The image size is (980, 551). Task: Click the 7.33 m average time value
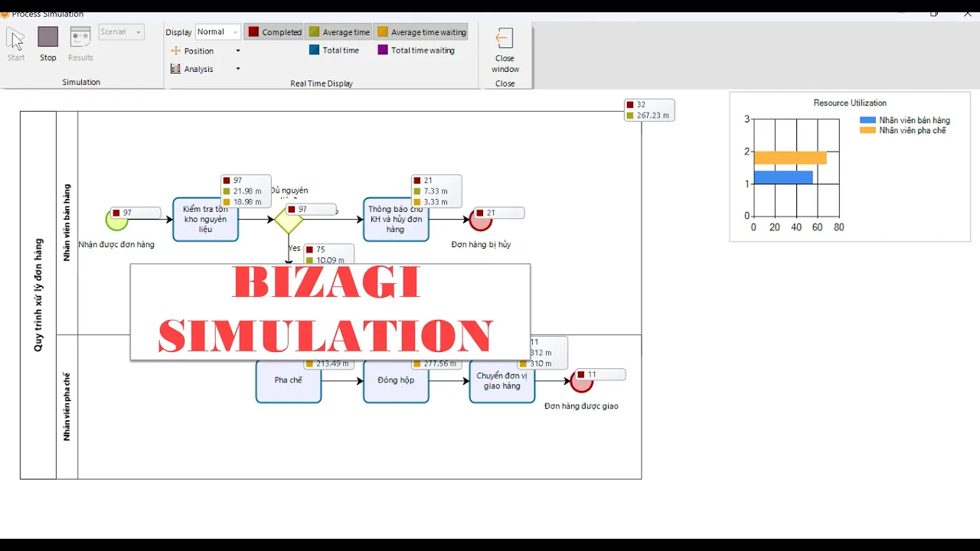(435, 191)
